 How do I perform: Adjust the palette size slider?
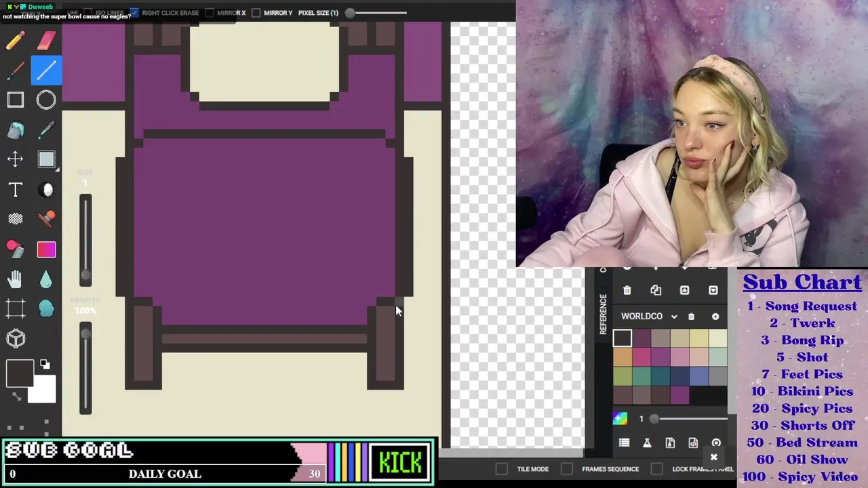coord(688,419)
